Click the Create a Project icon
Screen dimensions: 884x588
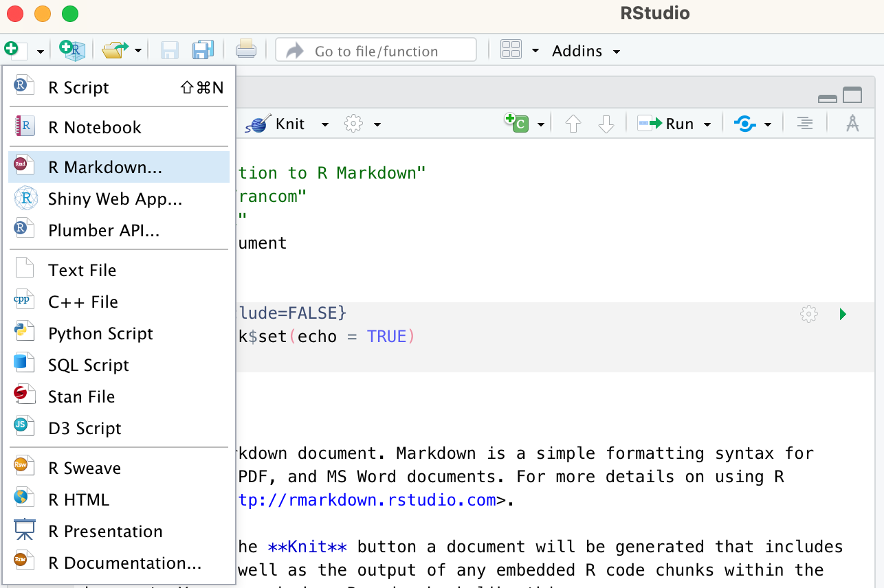tap(72, 50)
